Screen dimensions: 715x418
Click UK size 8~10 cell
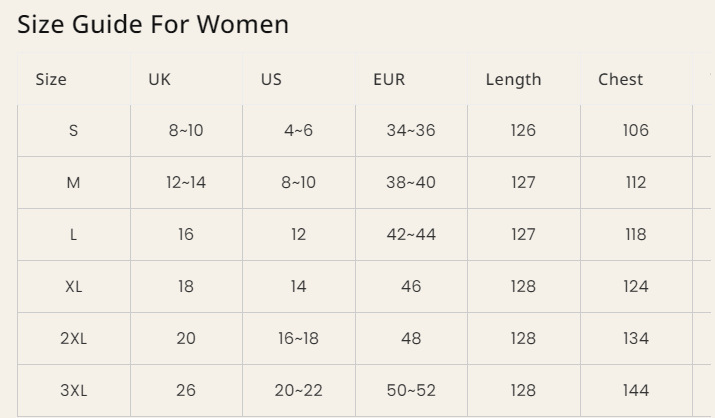click(186, 131)
